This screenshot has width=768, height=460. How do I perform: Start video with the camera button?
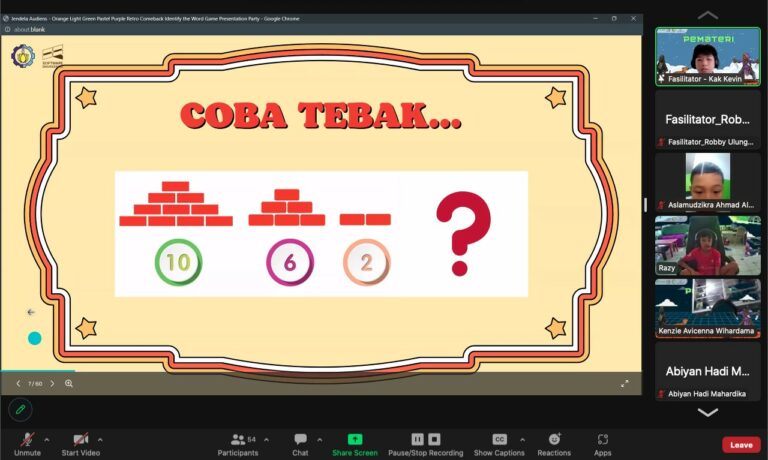click(80, 440)
